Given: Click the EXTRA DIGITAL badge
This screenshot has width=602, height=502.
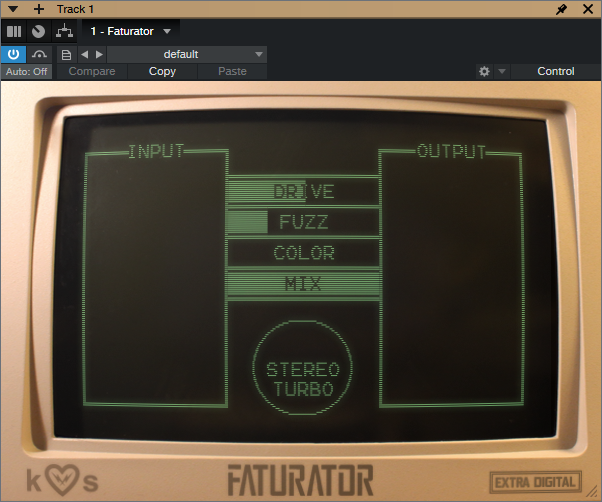Looking at the screenshot, I should click(535, 482).
